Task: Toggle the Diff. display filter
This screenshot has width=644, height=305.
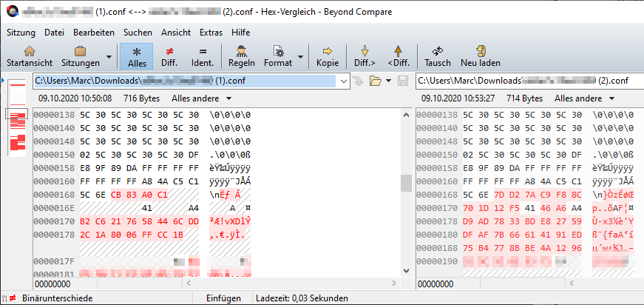Action: 169,56
